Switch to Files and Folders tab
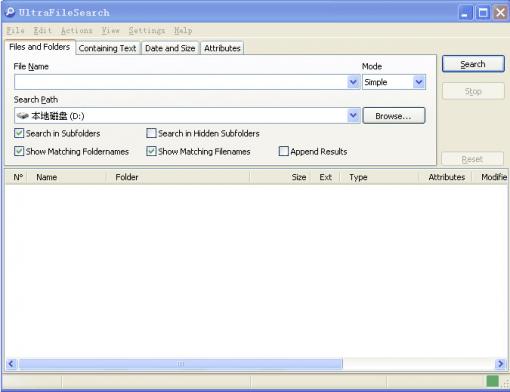Image resolution: width=510 pixels, height=392 pixels. pyautogui.click(x=40, y=47)
